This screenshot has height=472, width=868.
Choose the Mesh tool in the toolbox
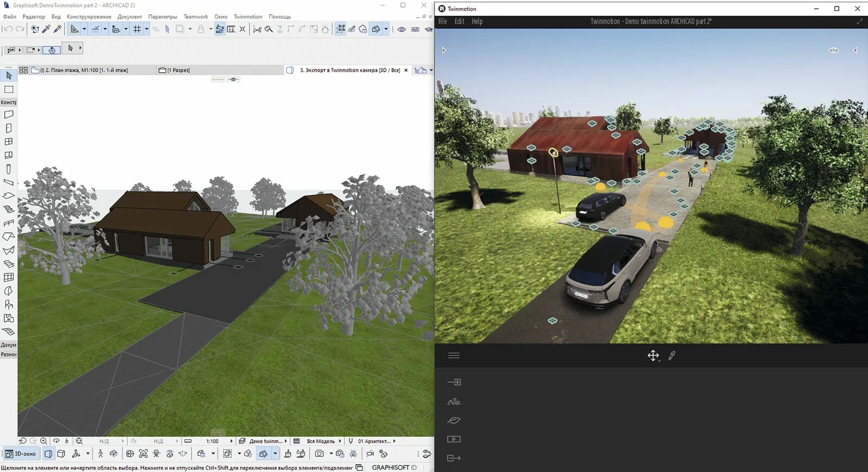(x=9, y=331)
